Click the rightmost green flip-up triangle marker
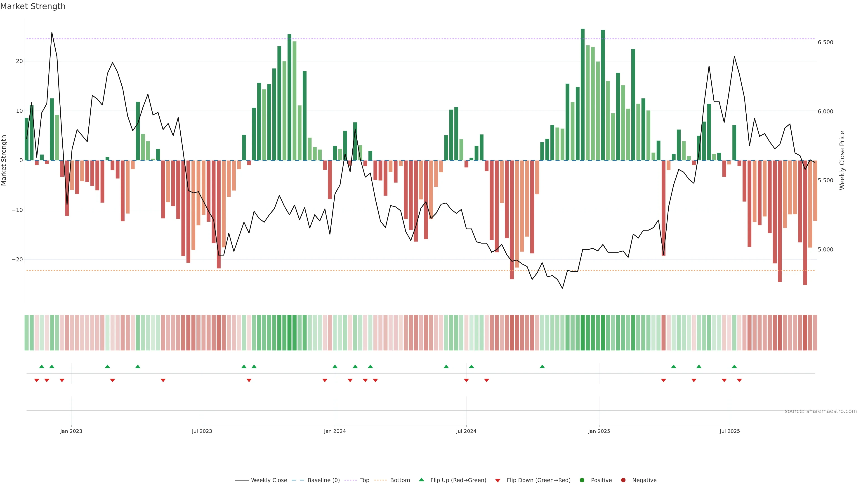This screenshot has height=488, width=868. pos(734,366)
